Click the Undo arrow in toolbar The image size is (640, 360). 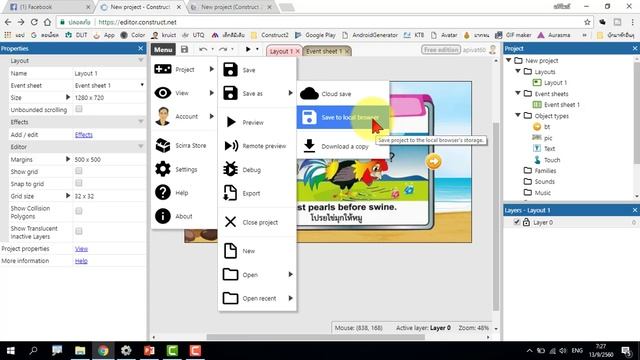click(203, 49)
